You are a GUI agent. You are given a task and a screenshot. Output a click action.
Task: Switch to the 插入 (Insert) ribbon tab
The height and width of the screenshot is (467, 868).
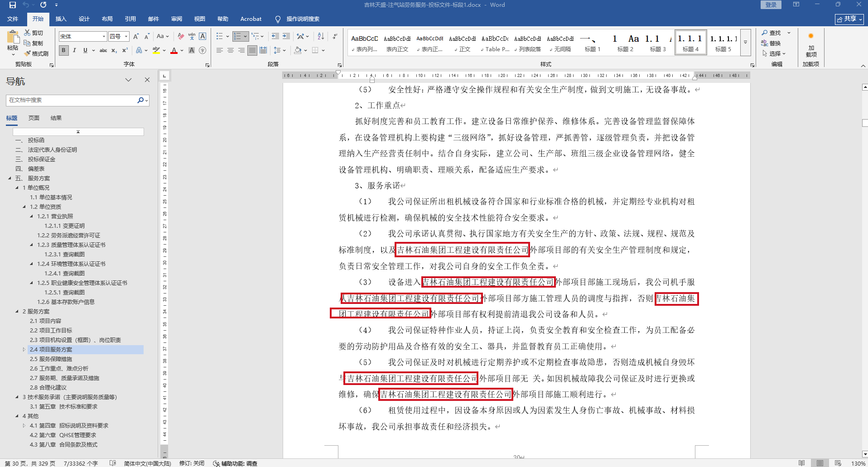[x=61, y=19]
